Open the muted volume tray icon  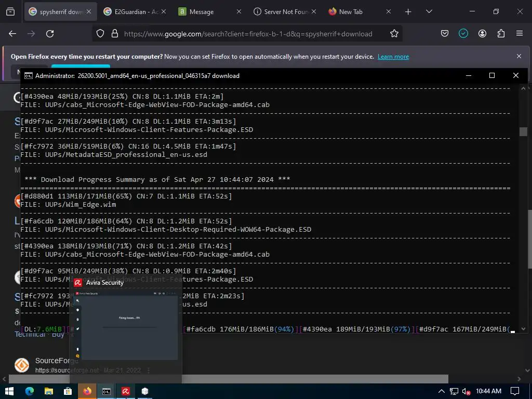[466, 391]
